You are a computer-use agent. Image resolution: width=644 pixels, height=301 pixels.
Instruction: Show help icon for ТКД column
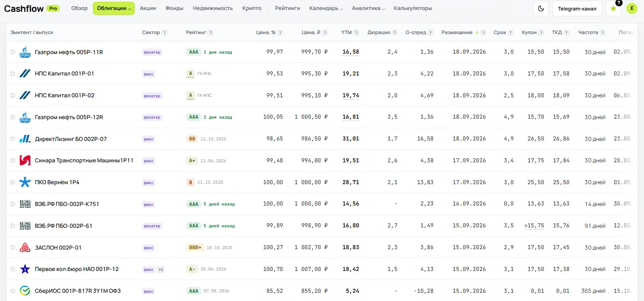point(567,33)
